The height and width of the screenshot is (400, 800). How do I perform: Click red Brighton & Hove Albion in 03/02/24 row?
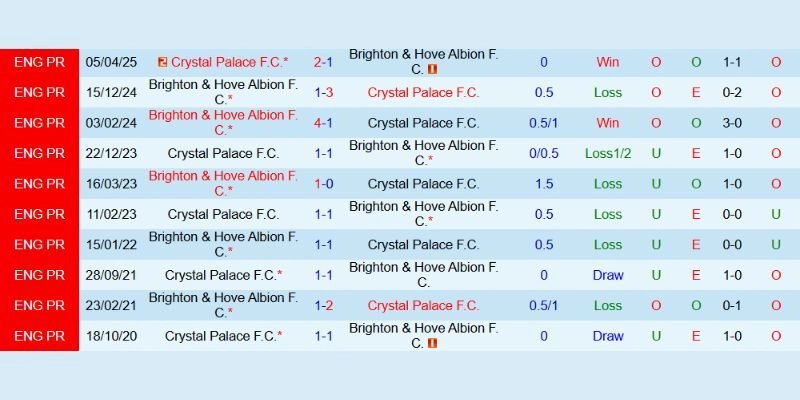pos(223,123)
